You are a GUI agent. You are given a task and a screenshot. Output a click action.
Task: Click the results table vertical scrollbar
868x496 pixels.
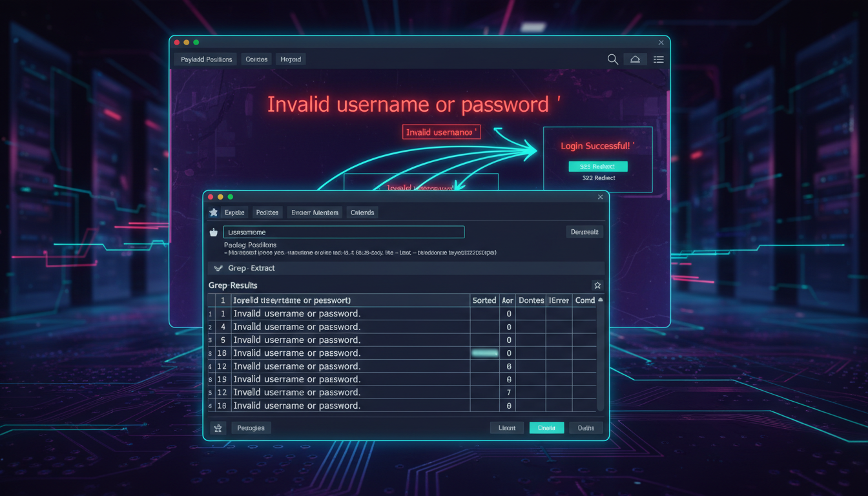[601, 355]
